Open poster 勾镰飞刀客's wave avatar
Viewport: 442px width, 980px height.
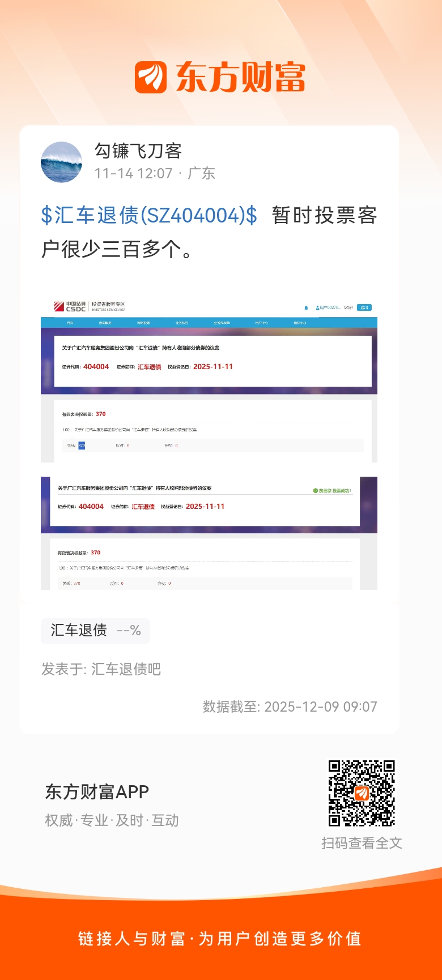(x=61, y=162)
